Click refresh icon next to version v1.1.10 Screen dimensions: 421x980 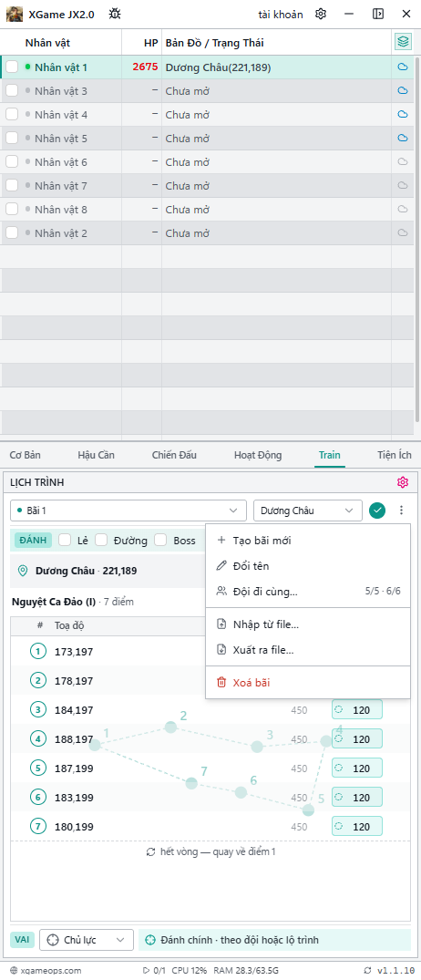[366, 971]
